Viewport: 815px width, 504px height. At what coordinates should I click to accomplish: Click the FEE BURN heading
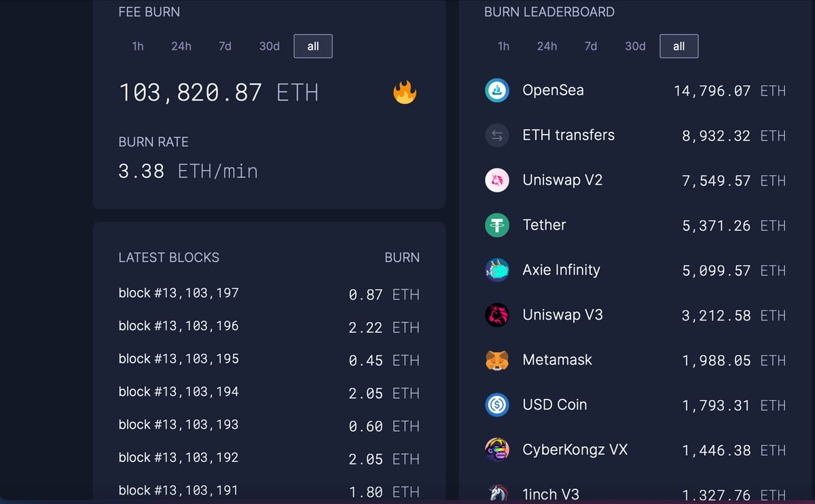(x=149, y=12)
